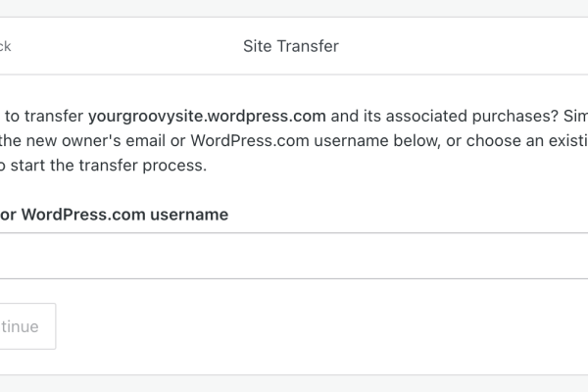Click the gray background below the card

tap(294, 384)
